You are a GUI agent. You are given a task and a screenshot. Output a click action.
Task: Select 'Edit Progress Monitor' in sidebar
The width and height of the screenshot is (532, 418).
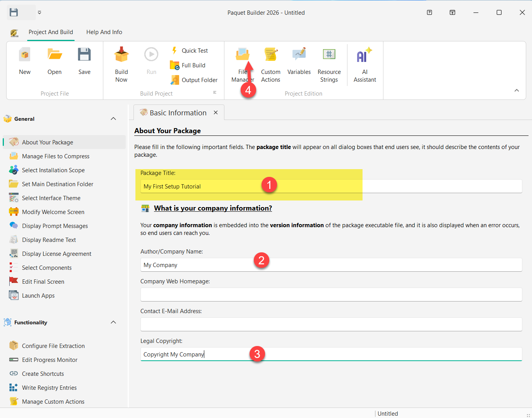(50, 360)
